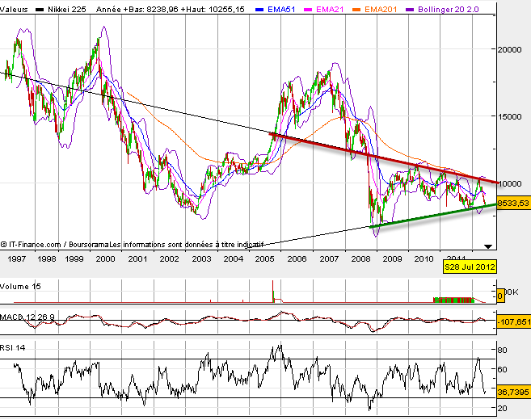Click the Valeurs label in header
The height and width of the screenshot is (420, 531).
coord(16,8)
